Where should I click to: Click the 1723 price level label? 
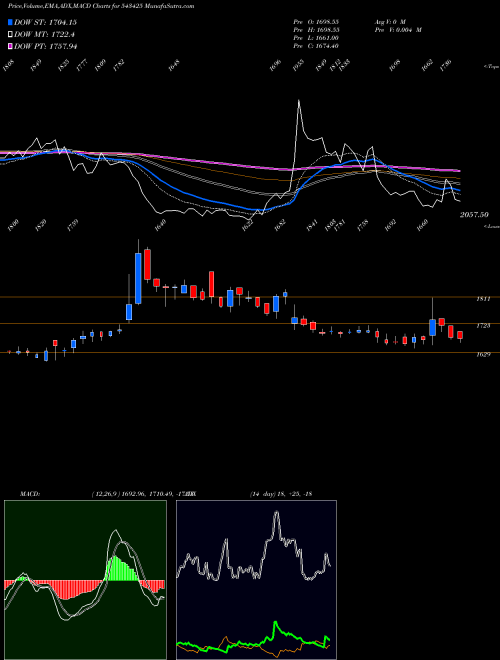click(x=483, y=325)
